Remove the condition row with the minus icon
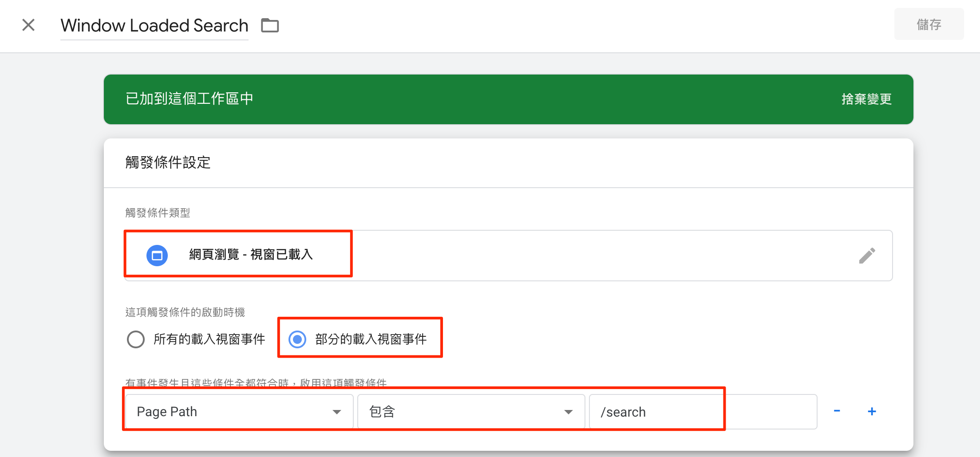 837,411
